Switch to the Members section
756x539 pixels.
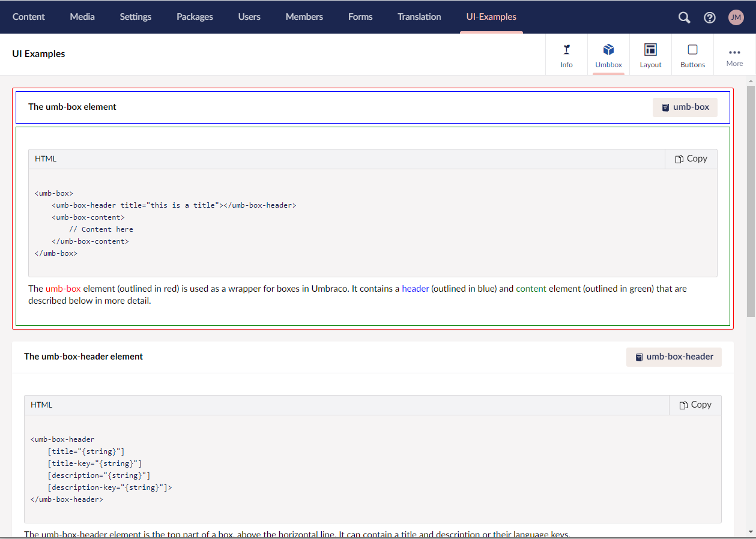point(304,17)
